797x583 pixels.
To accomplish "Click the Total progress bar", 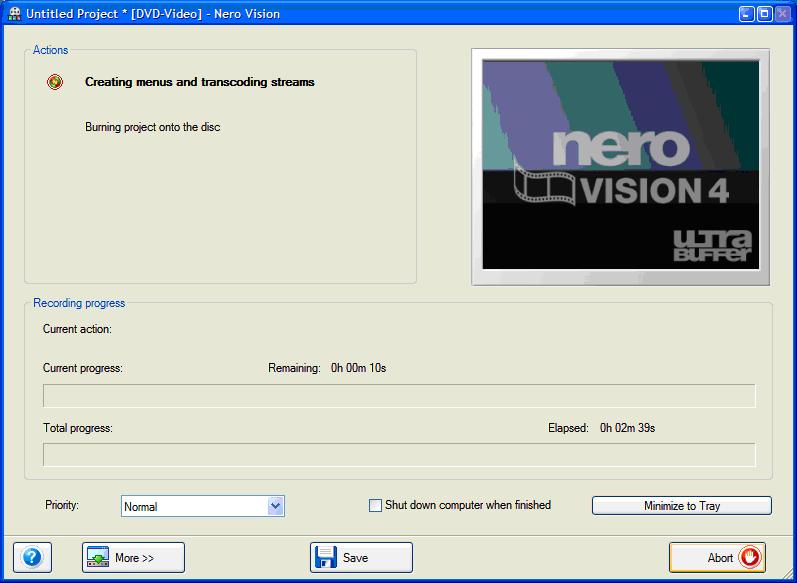I will click(399, 455).
